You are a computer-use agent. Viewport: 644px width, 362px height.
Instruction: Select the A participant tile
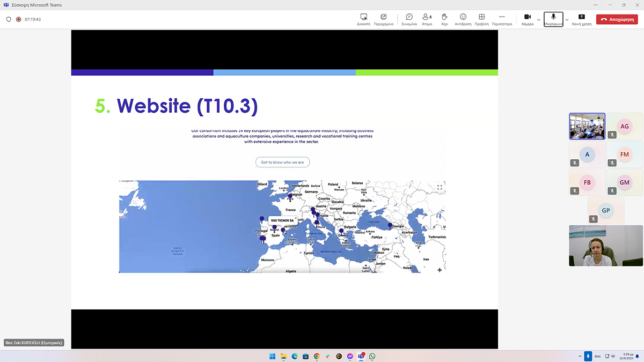click(587, 154)
